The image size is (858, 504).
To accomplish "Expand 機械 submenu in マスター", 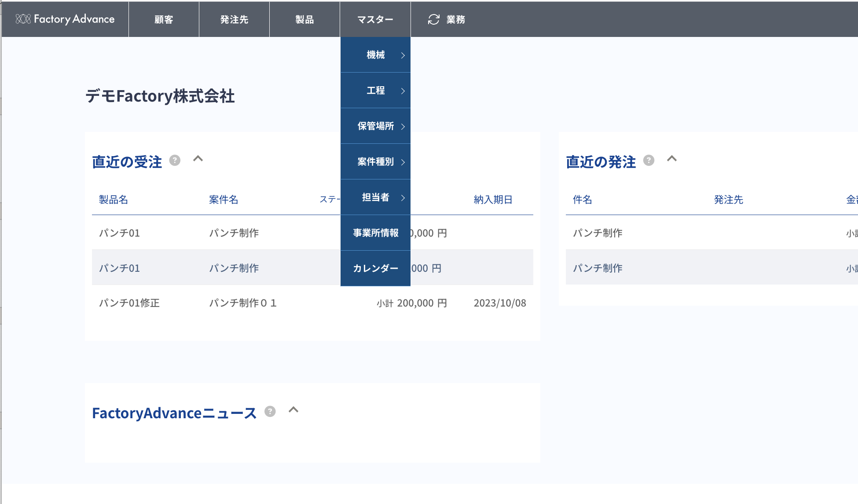I will [375, 55].
